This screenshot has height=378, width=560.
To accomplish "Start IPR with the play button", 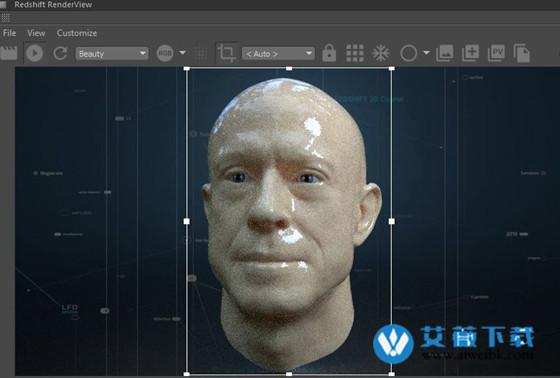I will pyautogui.click(x=35, y=53).
